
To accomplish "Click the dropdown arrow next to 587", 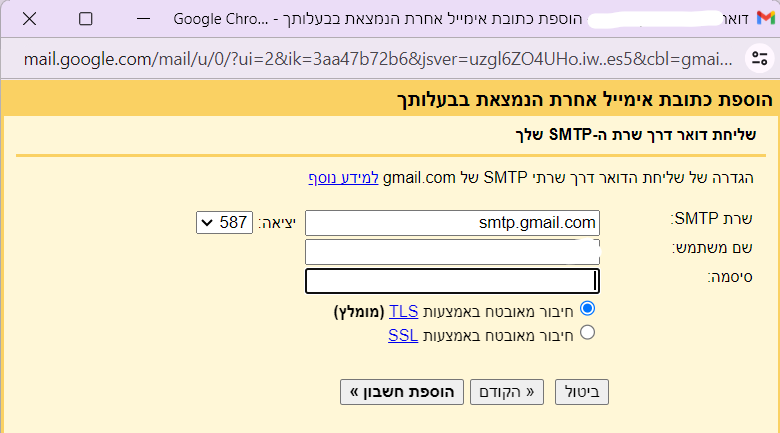I will pos(207,223).
